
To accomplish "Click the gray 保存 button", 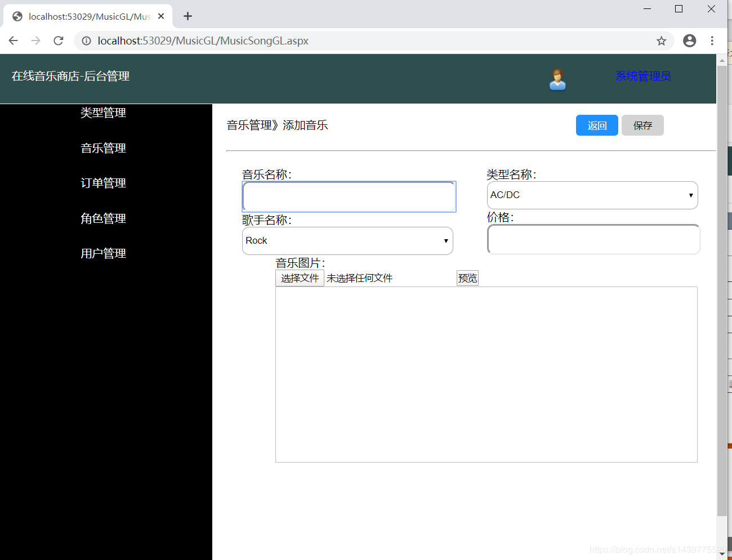I will click(642, 126).
